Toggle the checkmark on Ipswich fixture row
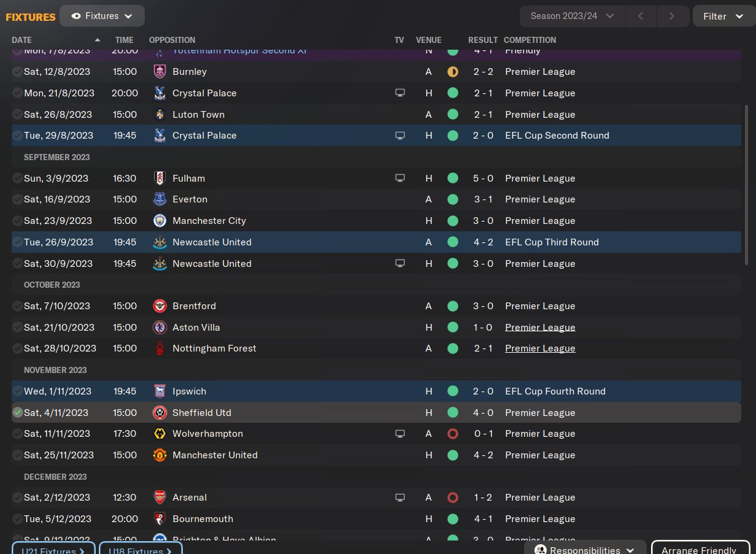Image resolution: width=756 pixels, height=554 pixels. [17, 391]
